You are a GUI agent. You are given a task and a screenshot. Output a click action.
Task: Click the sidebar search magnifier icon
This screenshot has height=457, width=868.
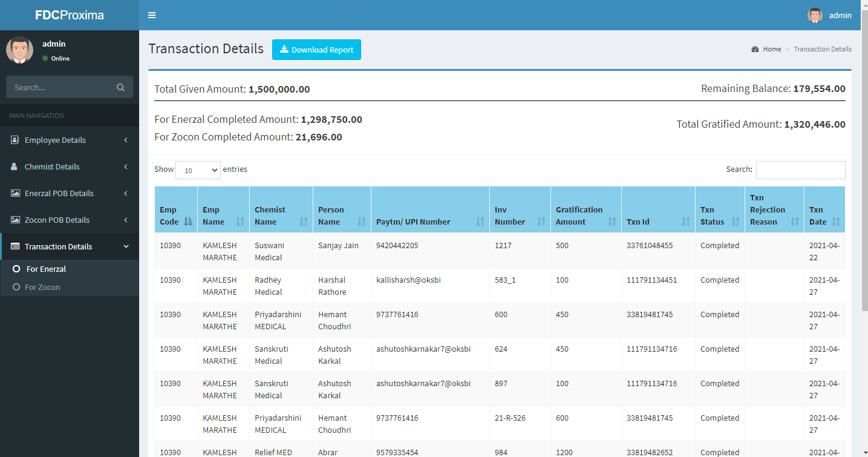click(x=121, y=87)
